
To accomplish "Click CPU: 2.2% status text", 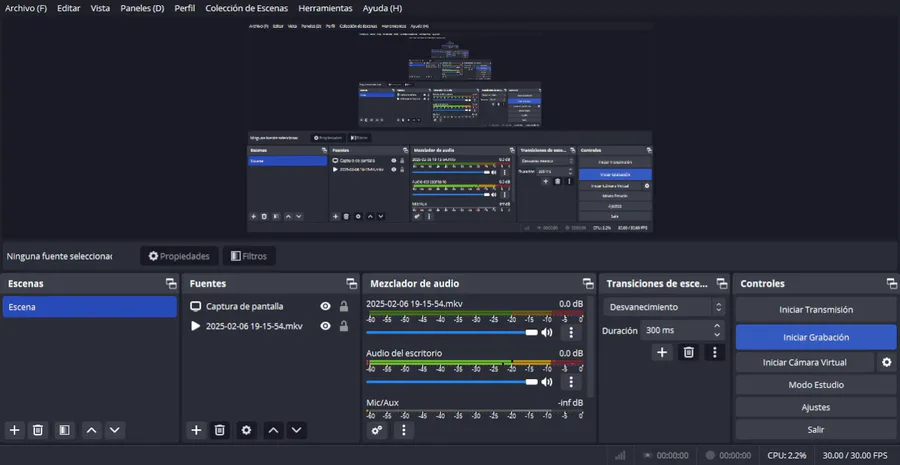I will pos(787,455).
